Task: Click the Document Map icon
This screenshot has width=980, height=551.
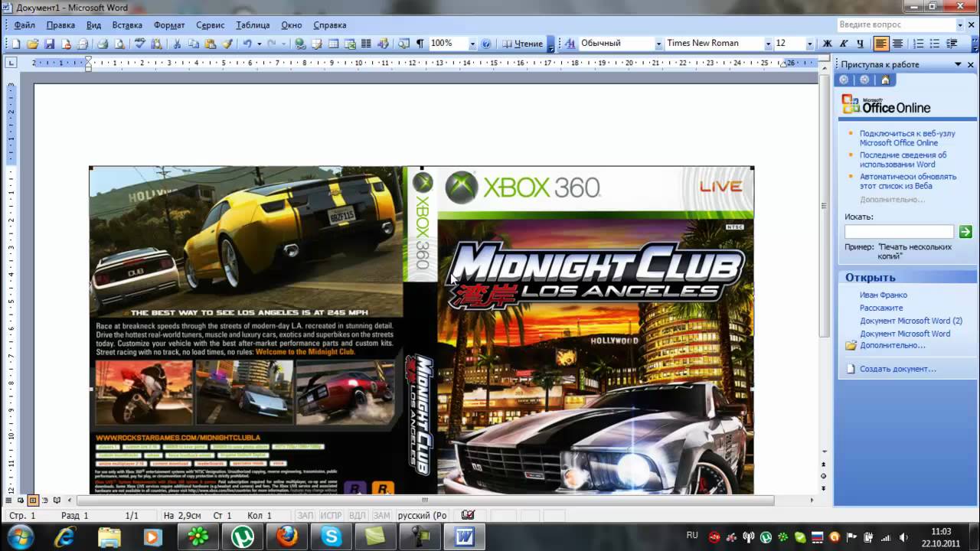Action: 403,44
